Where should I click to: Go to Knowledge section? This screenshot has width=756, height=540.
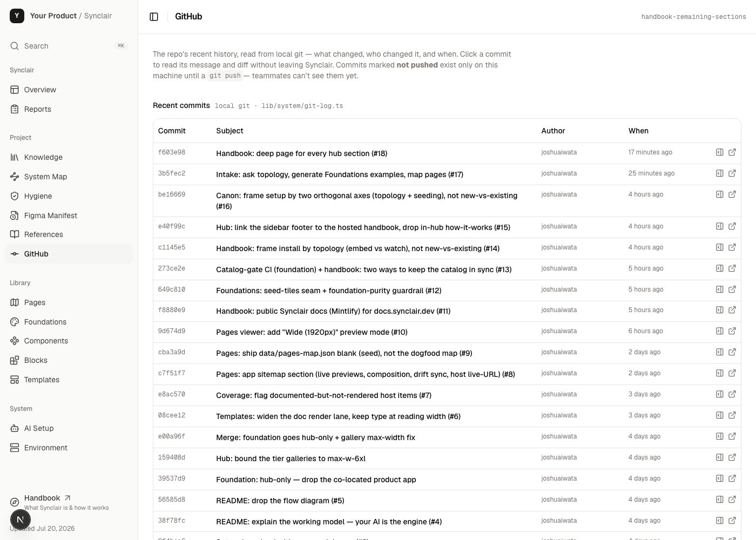pyautogui.click(x=69, y=157)
